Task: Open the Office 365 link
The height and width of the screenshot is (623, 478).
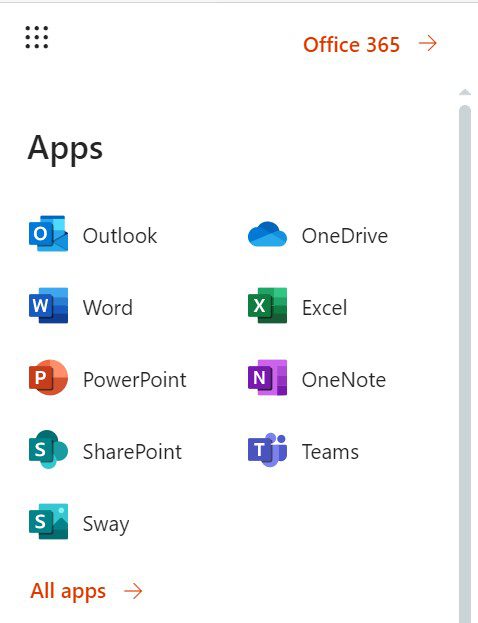Action: [351, 44]
